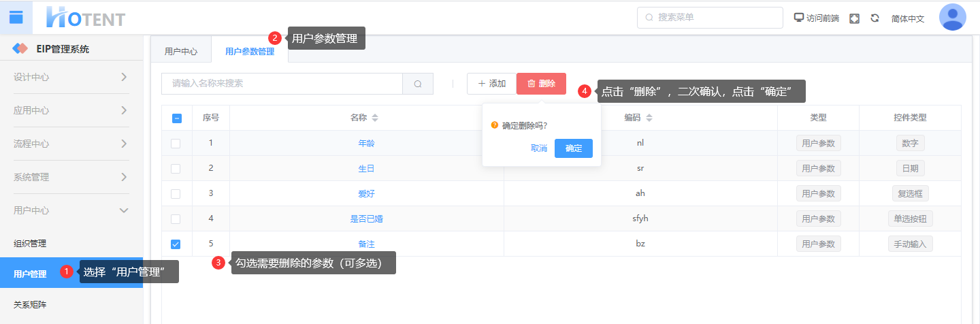Click the 复选框 control type tag

[910, 193]
